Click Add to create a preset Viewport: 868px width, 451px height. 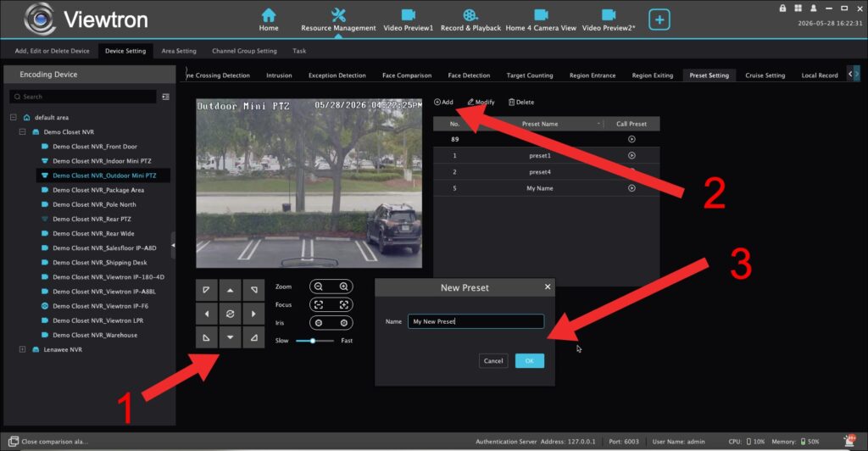click(x=444, y=103)
